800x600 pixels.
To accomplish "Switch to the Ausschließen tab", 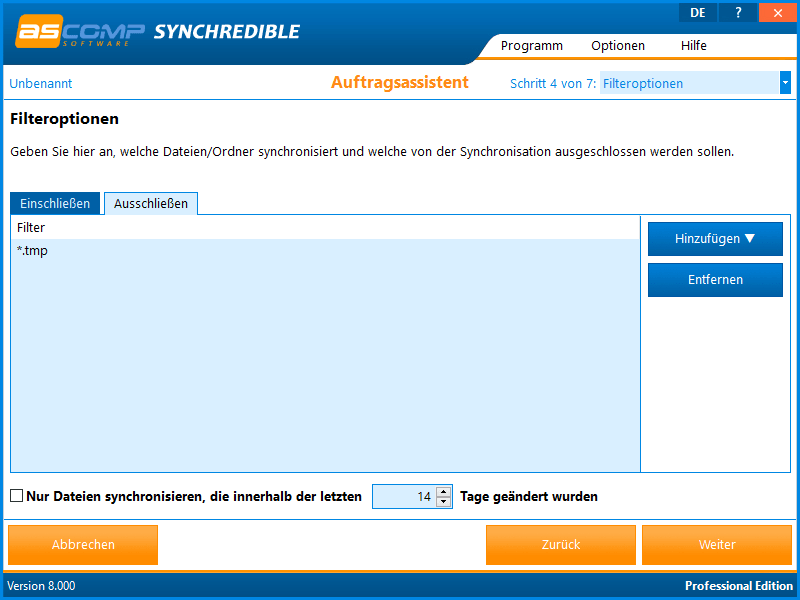I will (151, 203).
